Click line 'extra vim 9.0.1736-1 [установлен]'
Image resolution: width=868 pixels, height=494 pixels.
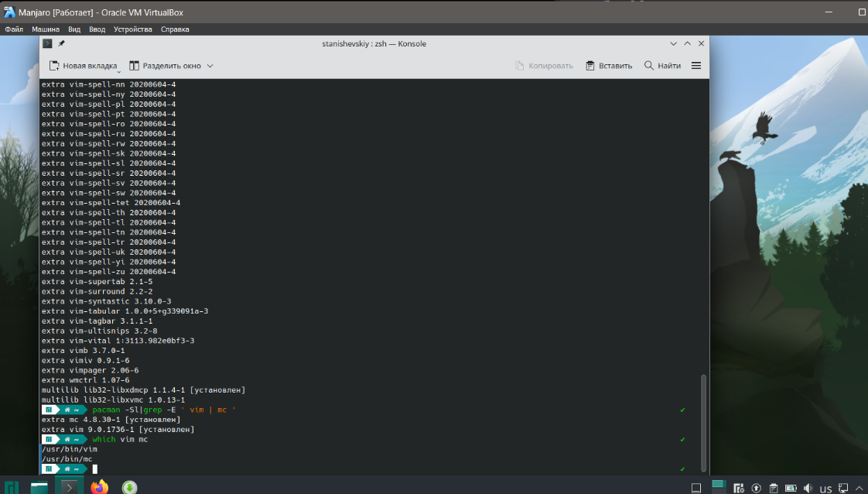coord(118,429)
